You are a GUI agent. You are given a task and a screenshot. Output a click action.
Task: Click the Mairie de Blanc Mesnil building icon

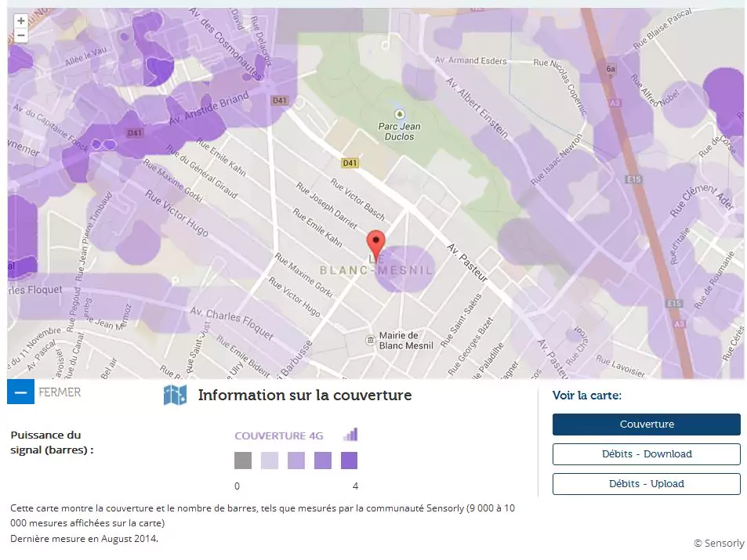[x=370, y=340]
